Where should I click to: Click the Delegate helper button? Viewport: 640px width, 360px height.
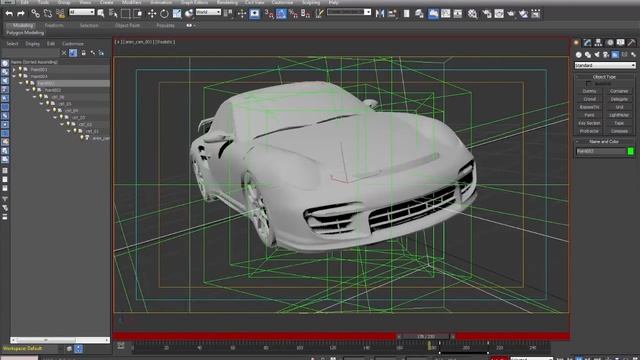tap(619, 99)
